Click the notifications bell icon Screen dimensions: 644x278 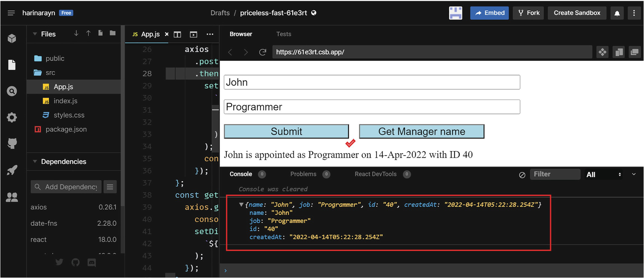point(617,13)
